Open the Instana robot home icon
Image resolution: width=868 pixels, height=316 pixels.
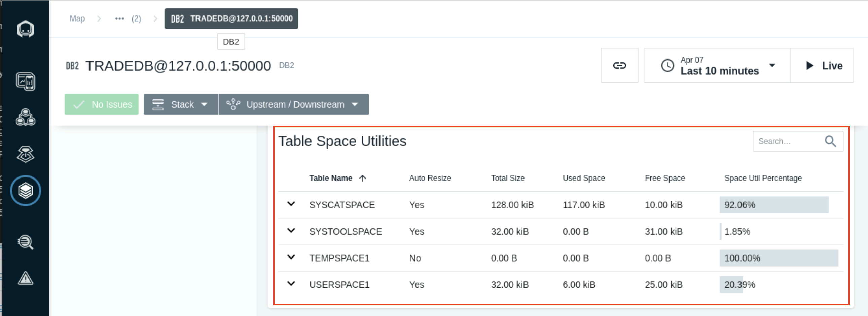[x=26, y=29]
